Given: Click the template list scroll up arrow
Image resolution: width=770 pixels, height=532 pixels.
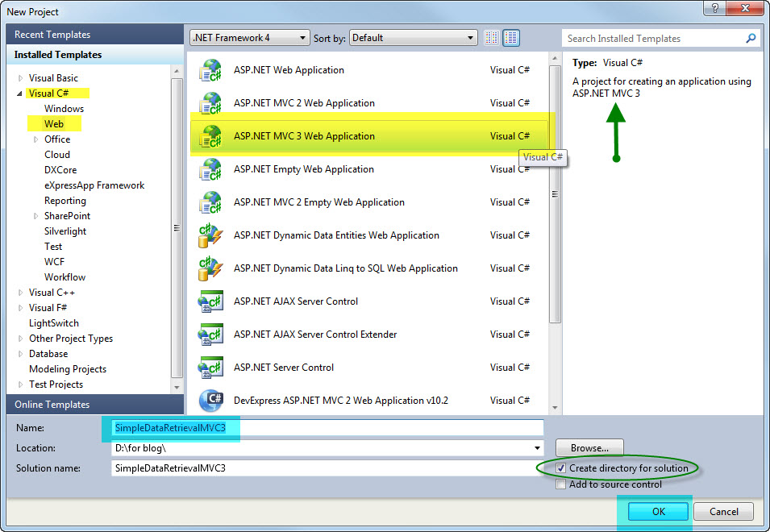Looking at the screenshot, I should pyautogui.click(x=555, y=58).
